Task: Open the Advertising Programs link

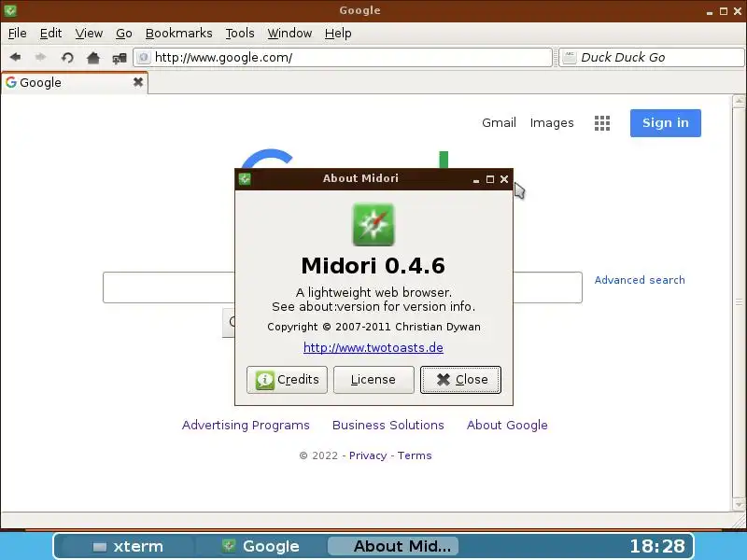Action: 246,425
